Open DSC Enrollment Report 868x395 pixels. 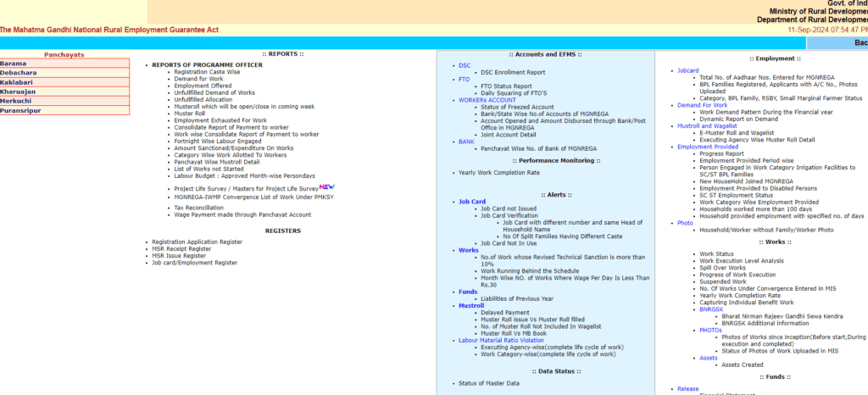(513, 72)
